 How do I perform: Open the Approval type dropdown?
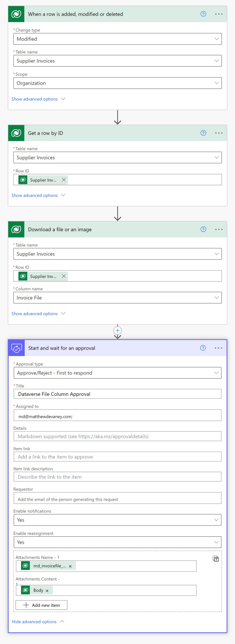(117, 373)
